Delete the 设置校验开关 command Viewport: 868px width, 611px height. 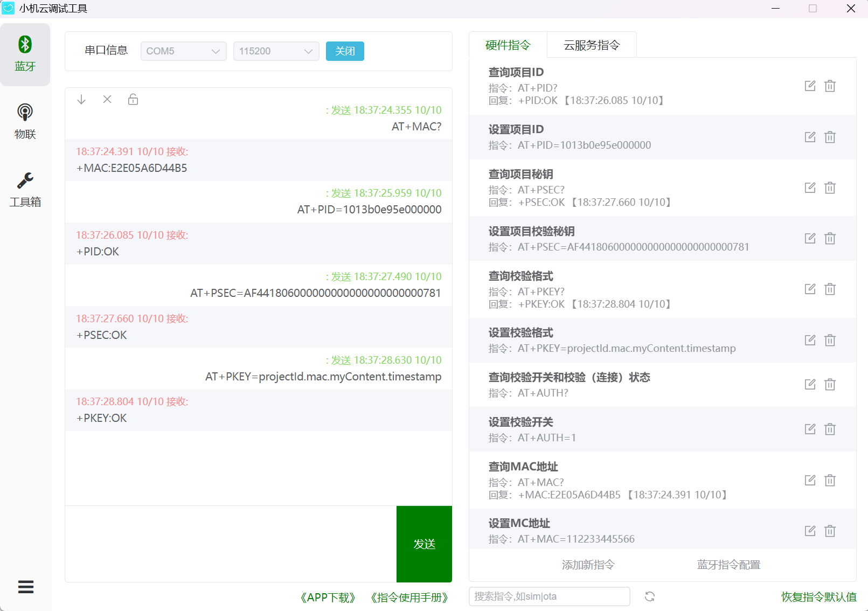(x=830, y=429)
